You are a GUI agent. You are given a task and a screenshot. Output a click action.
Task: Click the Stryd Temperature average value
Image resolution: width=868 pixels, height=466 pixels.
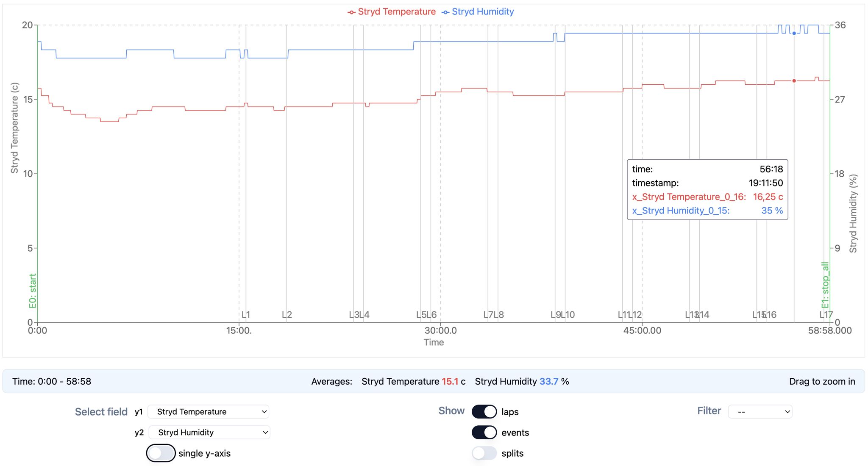point(450,381)
